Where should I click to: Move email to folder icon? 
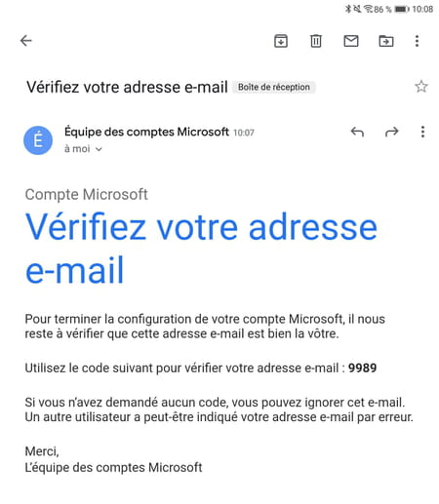coord(386,41)
